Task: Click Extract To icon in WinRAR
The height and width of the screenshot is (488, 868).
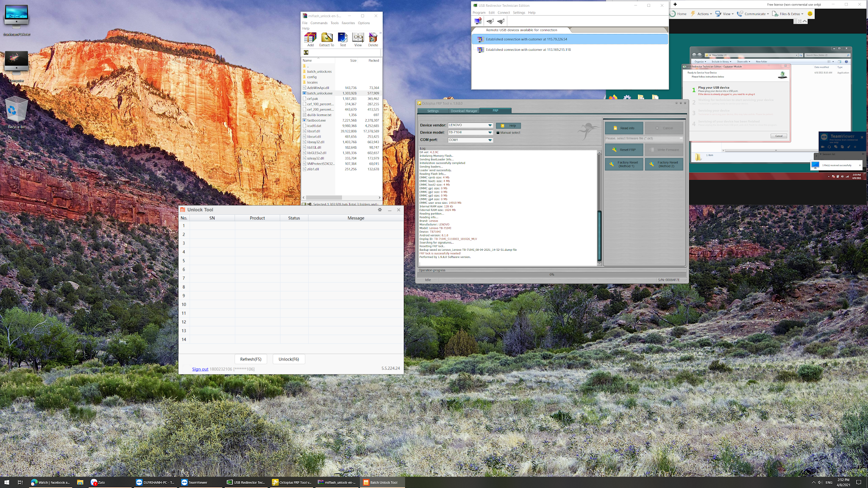Action: coord(326,39)
